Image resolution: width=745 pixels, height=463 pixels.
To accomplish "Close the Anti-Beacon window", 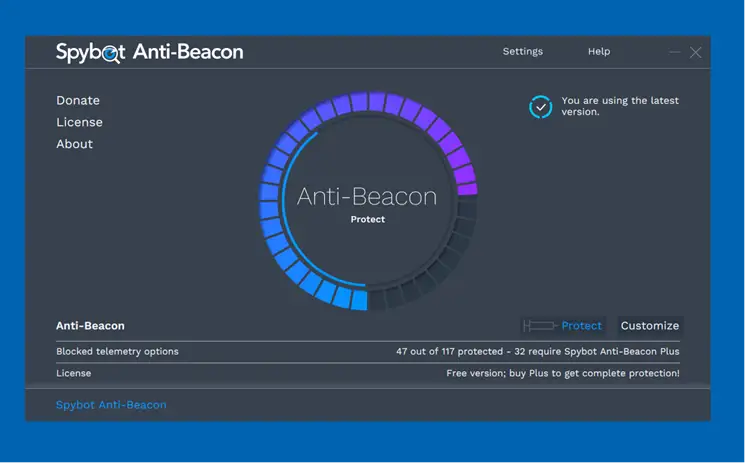I will pos(696,52).
